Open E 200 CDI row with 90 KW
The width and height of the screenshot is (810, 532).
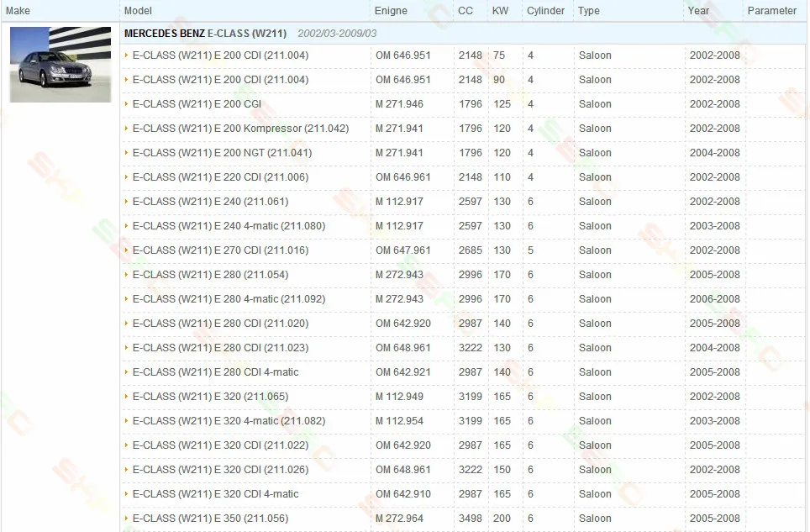point(221,80)
